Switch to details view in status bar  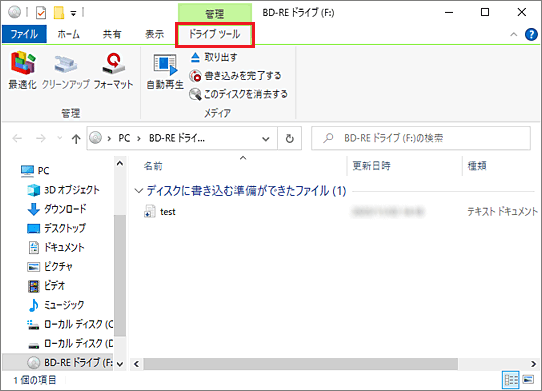tap(510, 380)
